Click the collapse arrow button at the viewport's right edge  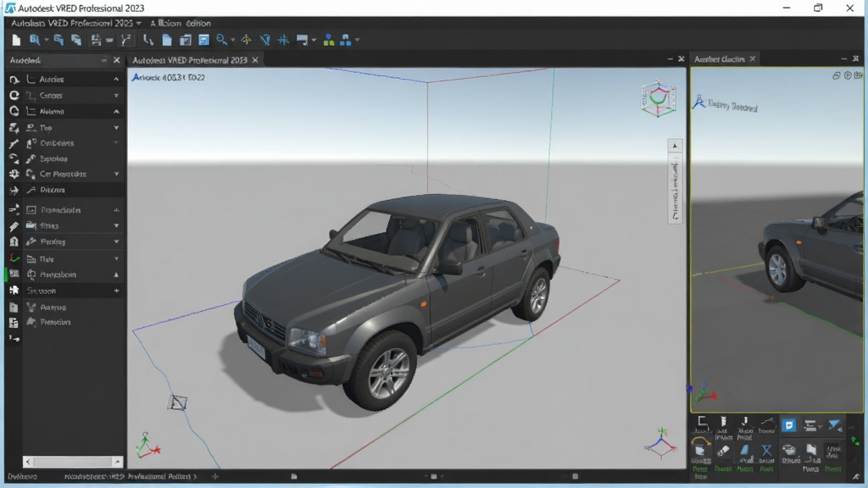pos(675,146)
